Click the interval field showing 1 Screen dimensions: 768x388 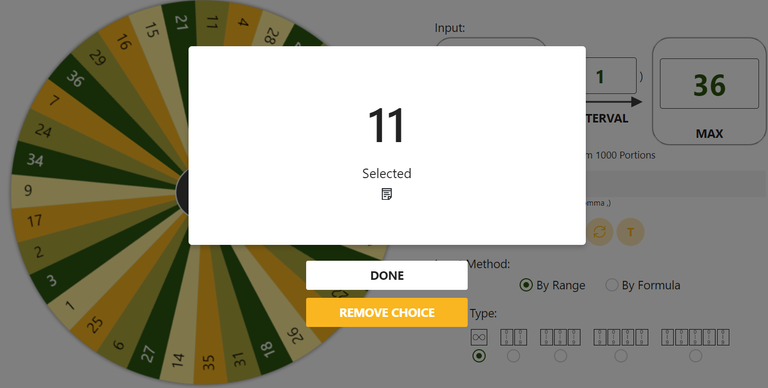point(611,75)
